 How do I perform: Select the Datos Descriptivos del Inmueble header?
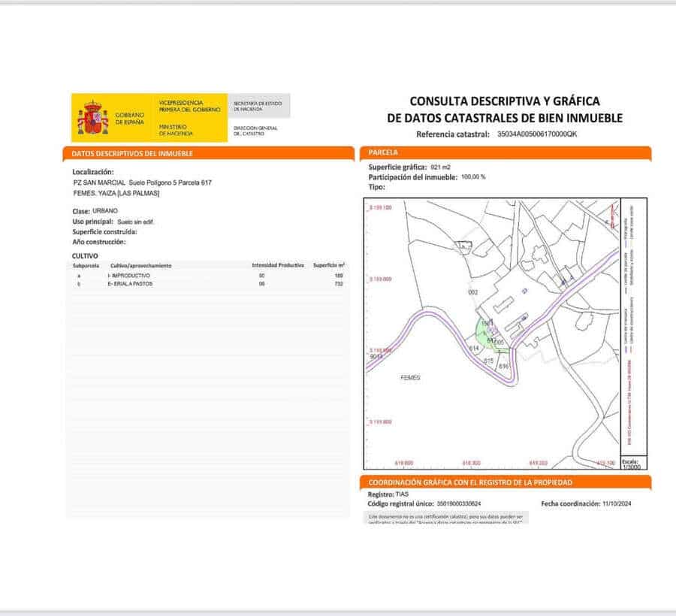tap(132, 153)
